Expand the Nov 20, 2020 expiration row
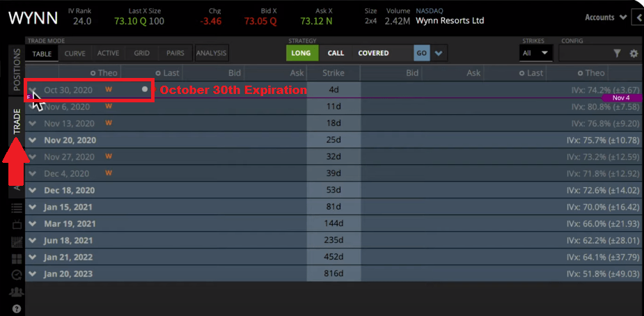This screenshot has width=644, height=316. 33,141
